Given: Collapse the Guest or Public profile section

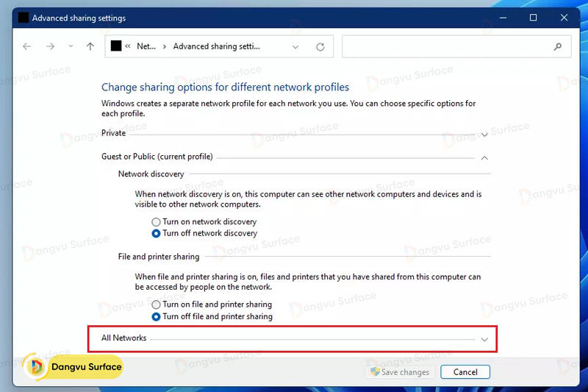Looking at the screenshot, I should click(x=484, y=157).
